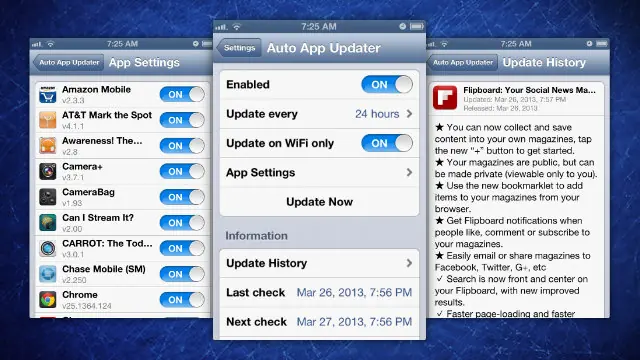Tap the WiFi icon on center screen
This screenshot has height=360, width=640.
coord(237,27)
